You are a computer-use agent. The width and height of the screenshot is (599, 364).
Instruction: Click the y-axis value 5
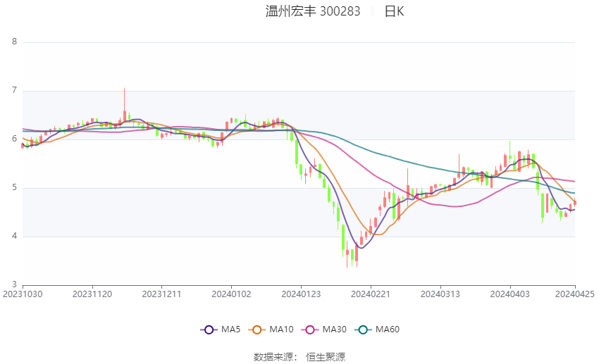(15, 187)
